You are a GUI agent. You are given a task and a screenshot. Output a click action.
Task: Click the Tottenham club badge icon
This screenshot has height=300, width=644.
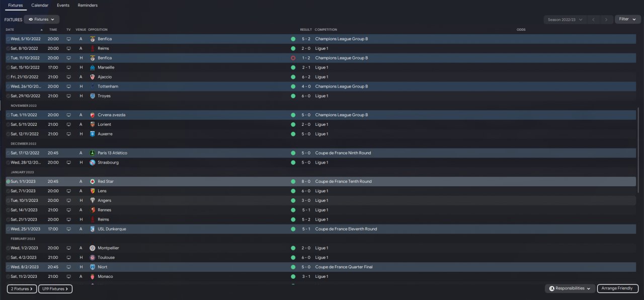pos(93,87)
